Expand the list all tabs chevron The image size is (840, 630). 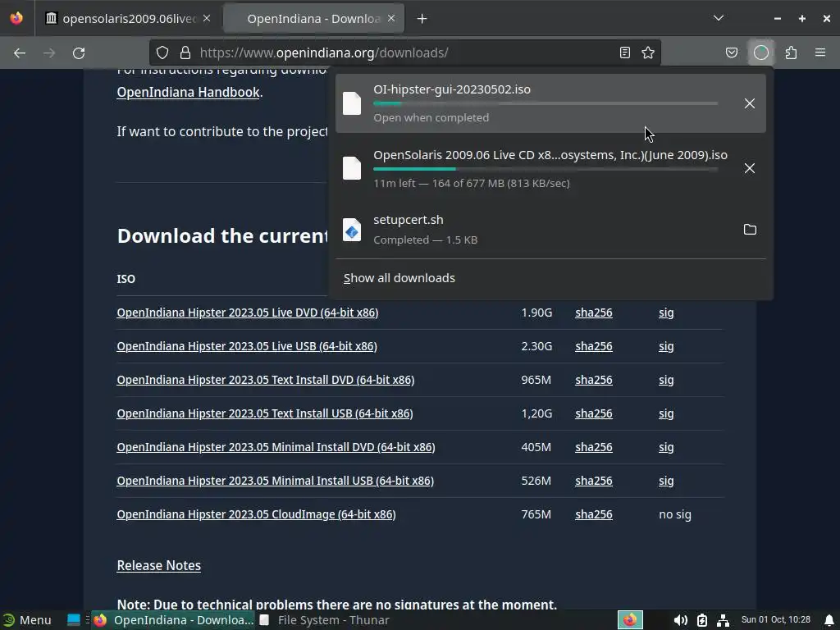719,18
